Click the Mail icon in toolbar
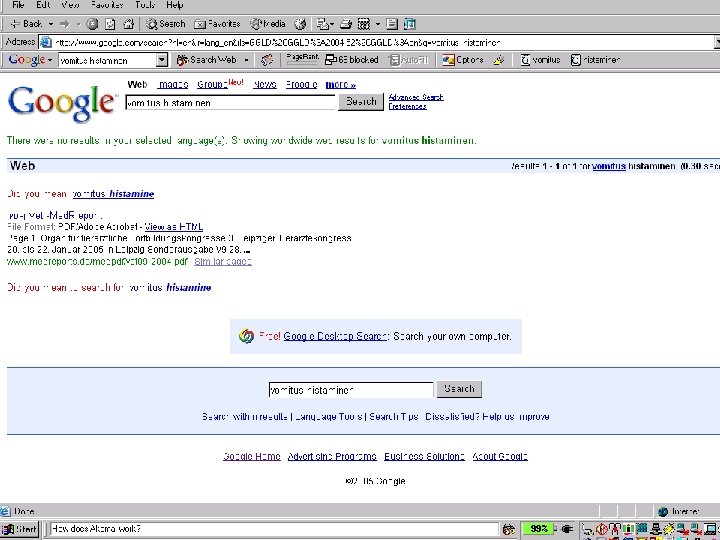This screenshot has width=720, height=540. [325, 24]
